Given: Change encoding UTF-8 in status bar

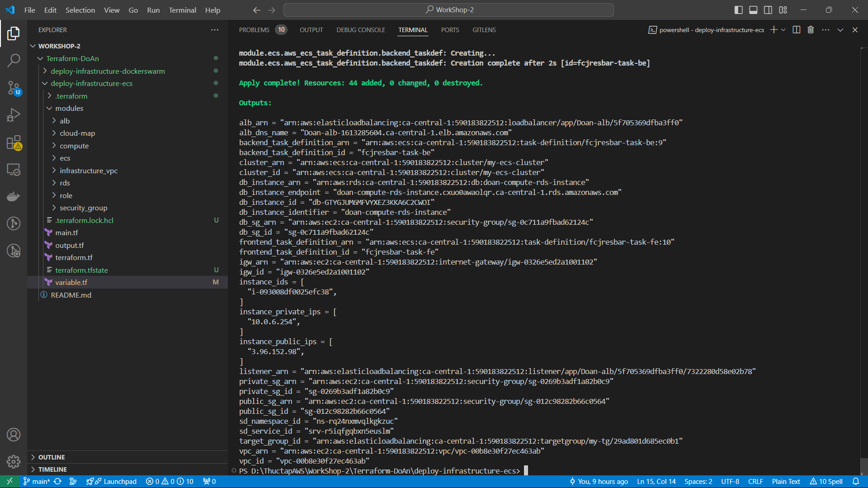Looking at the screenshot, I should [x=730, y=482].
